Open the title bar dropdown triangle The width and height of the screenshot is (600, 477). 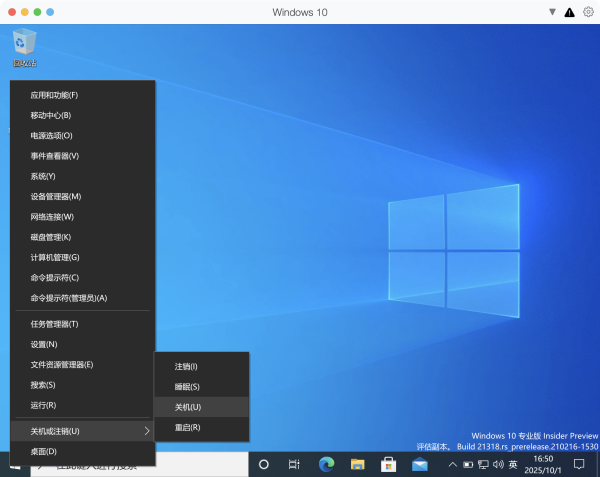click(x=551, y=12)
